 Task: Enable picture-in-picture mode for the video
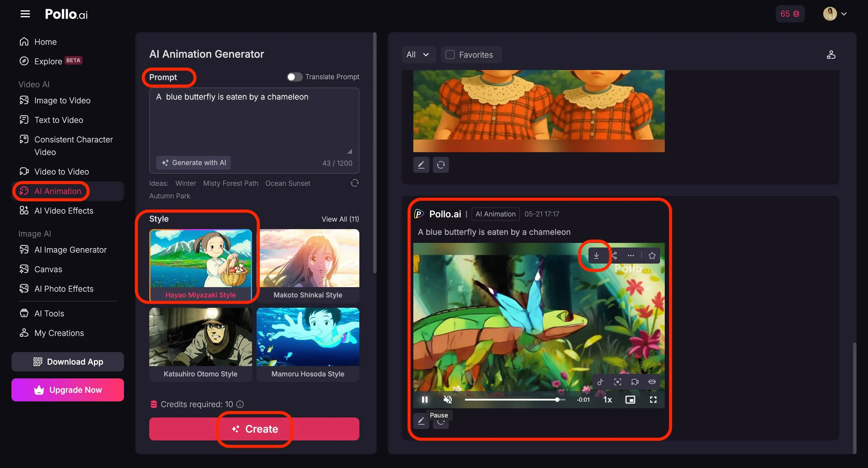[x=630, y=400]
